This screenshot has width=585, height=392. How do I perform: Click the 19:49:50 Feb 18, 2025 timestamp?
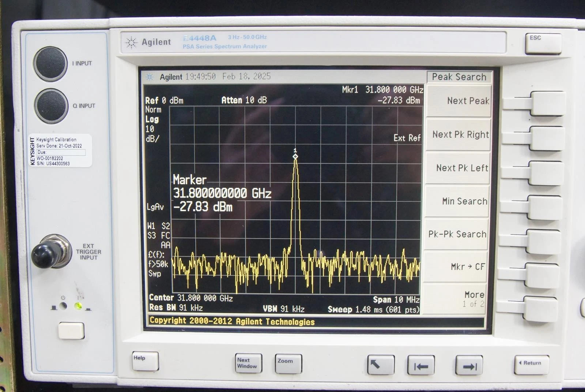tap(228, 76)
